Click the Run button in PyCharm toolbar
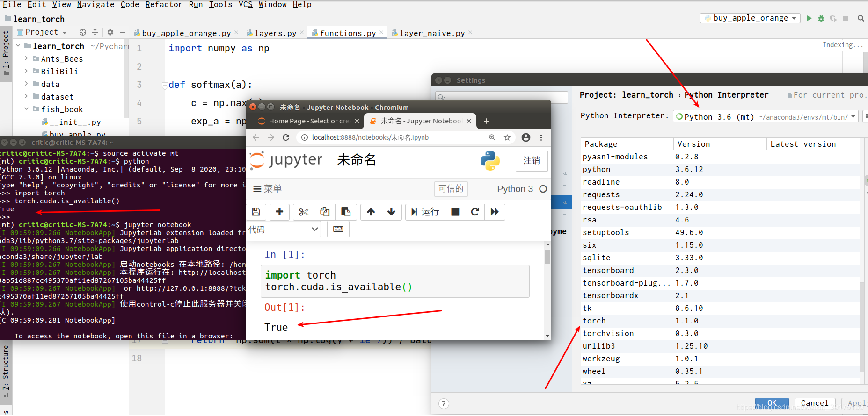Image resolution: width=868 pixels, height=416 pixels. click(809, 18)
